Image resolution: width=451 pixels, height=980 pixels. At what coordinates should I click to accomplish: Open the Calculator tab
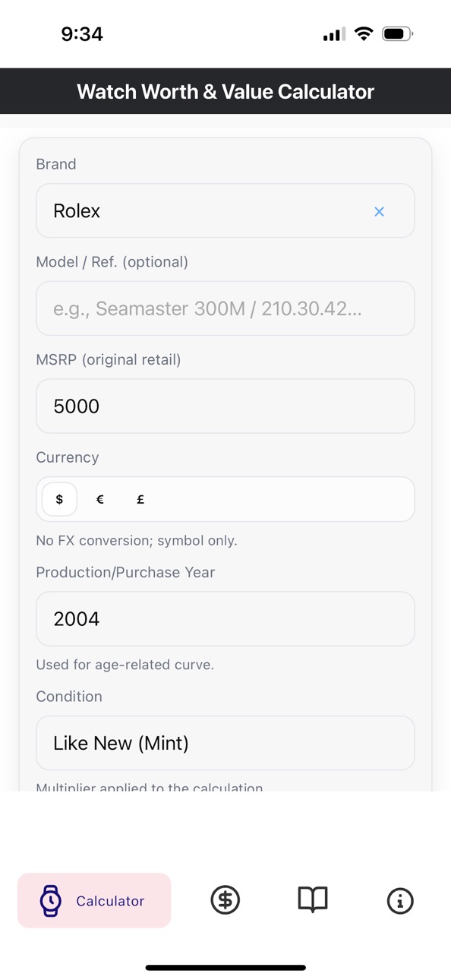tap(94, 900)
